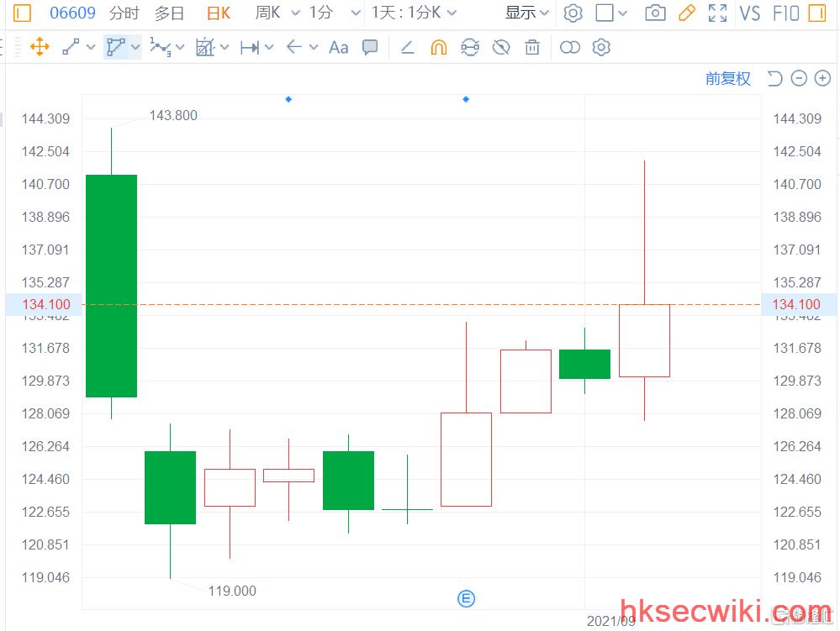The height and width of the screenshot is (631, 840).
Task: Select the eraser pencil line tool
Action: (x=408, y=48)
